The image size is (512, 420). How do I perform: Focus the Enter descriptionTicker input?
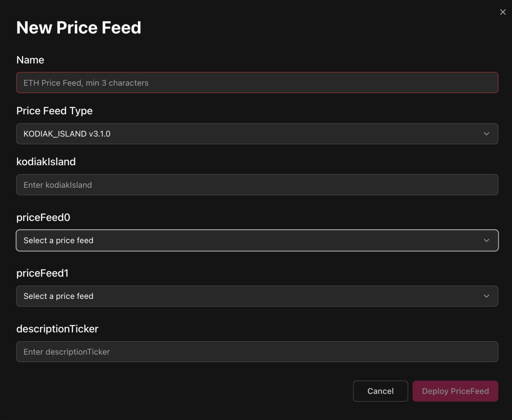(x=257, y=352)
